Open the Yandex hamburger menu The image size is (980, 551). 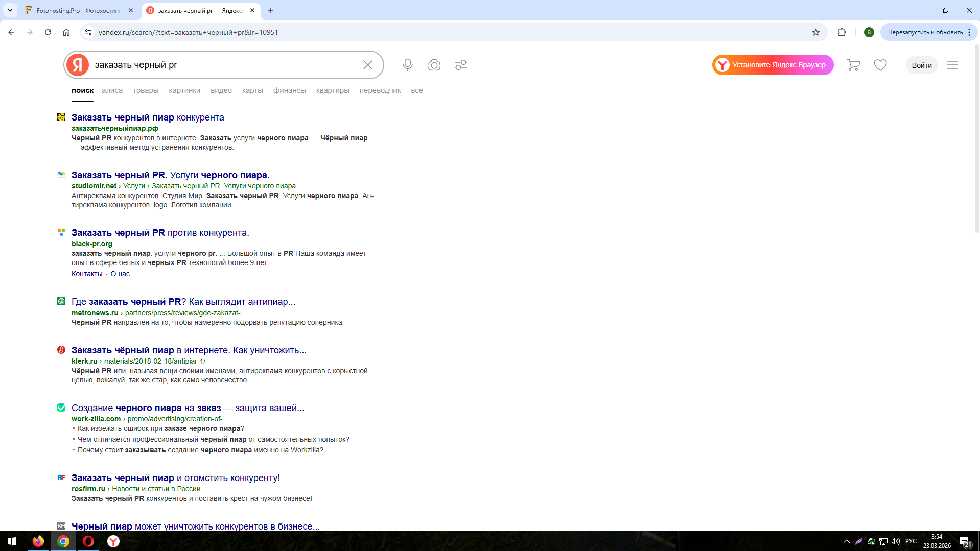click(x=952, y=65)
